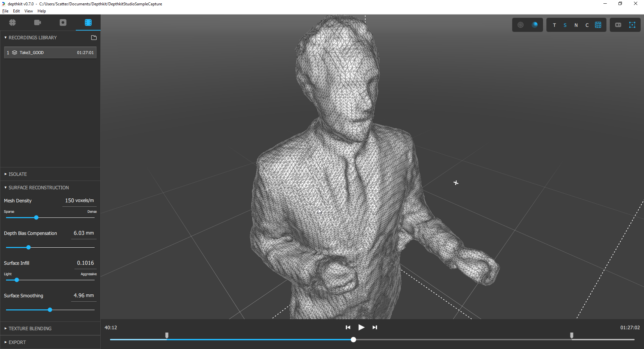The image size is (644, 349).
Task: Expand the Export section
Action: coord(17,342)
